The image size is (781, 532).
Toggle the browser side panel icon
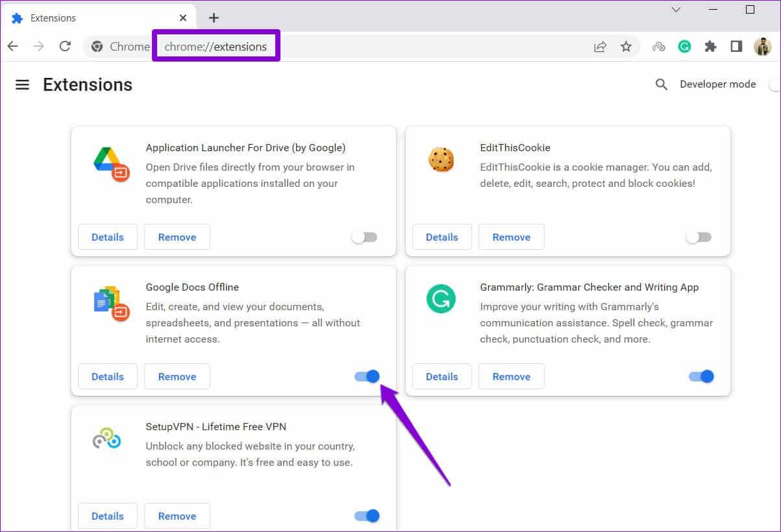coord(736,46)
